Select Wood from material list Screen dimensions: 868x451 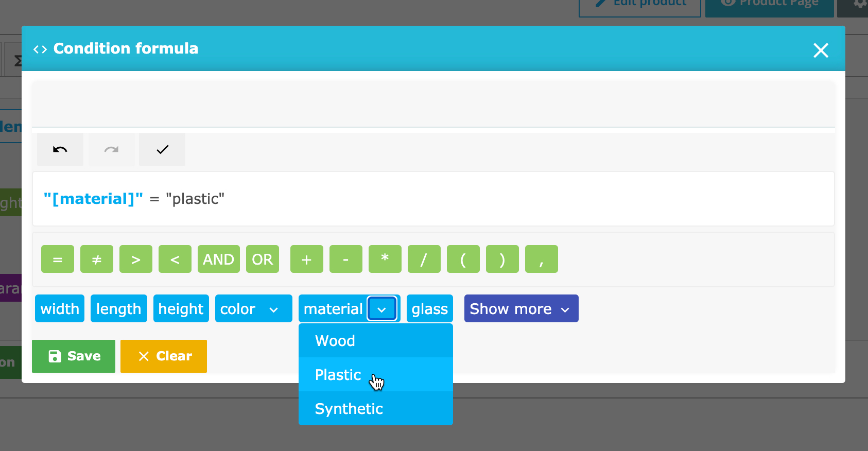pos(335,341)
